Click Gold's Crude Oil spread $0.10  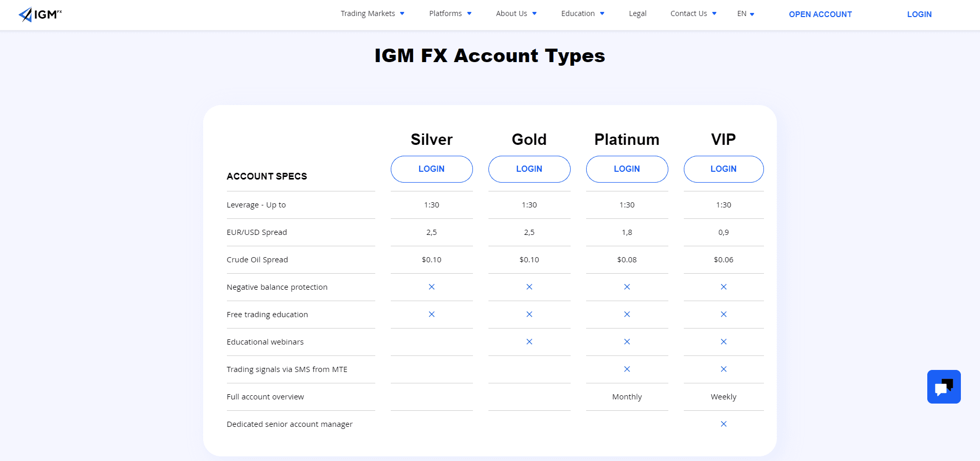(x=529, y=260)
